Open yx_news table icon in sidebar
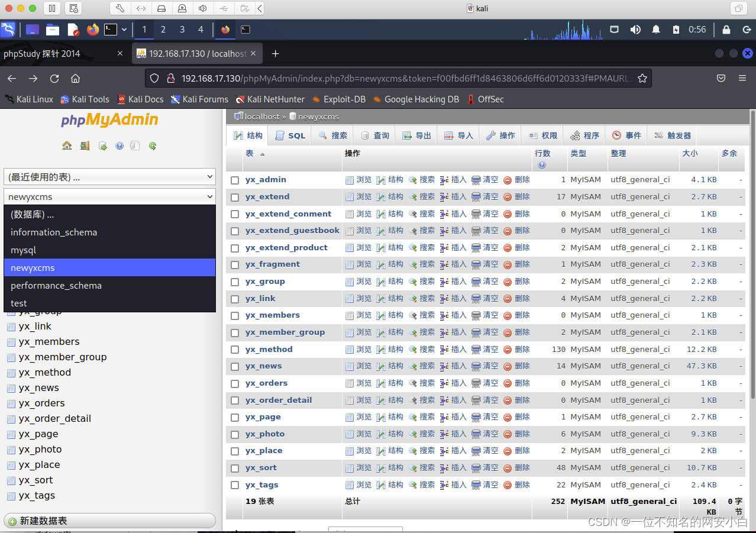The image size is (756, 533). (x=11, y=388)
